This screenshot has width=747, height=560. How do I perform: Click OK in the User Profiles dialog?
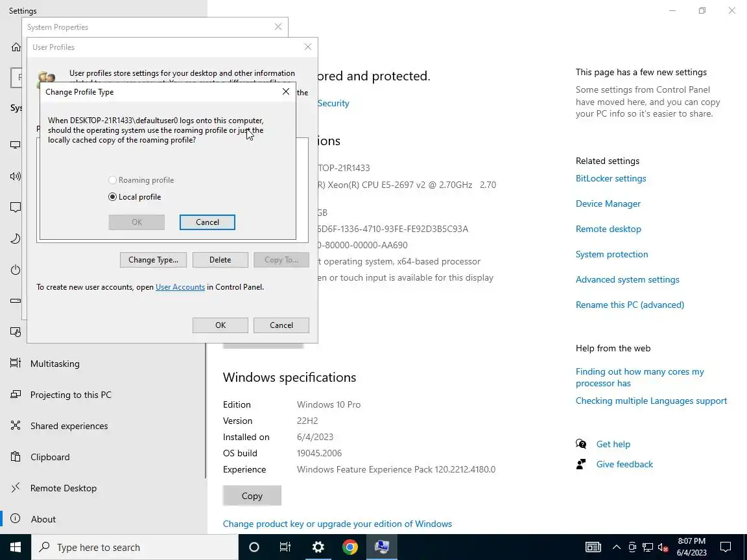coord(220,325)
